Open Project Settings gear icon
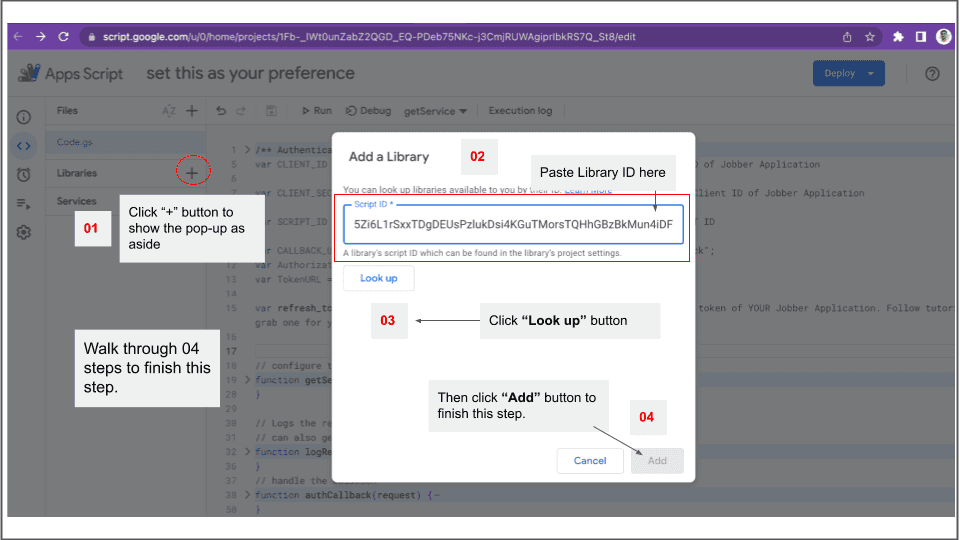 24,232
